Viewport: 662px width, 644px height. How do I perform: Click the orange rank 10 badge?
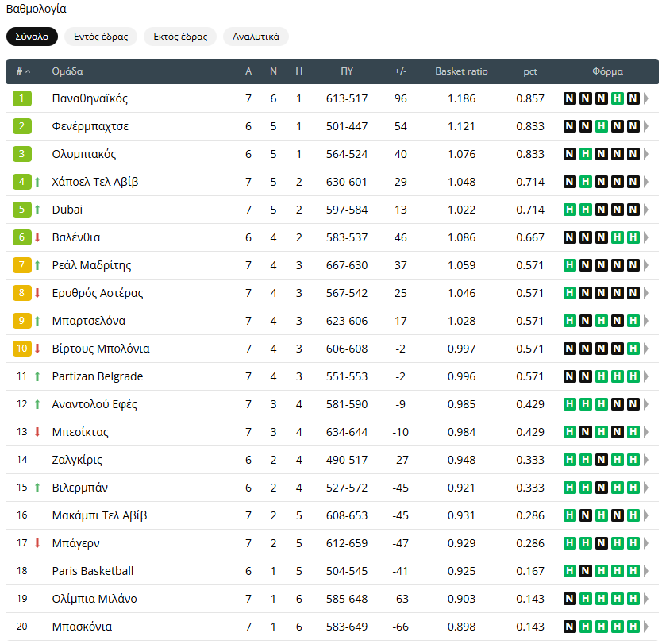[22, 349]
